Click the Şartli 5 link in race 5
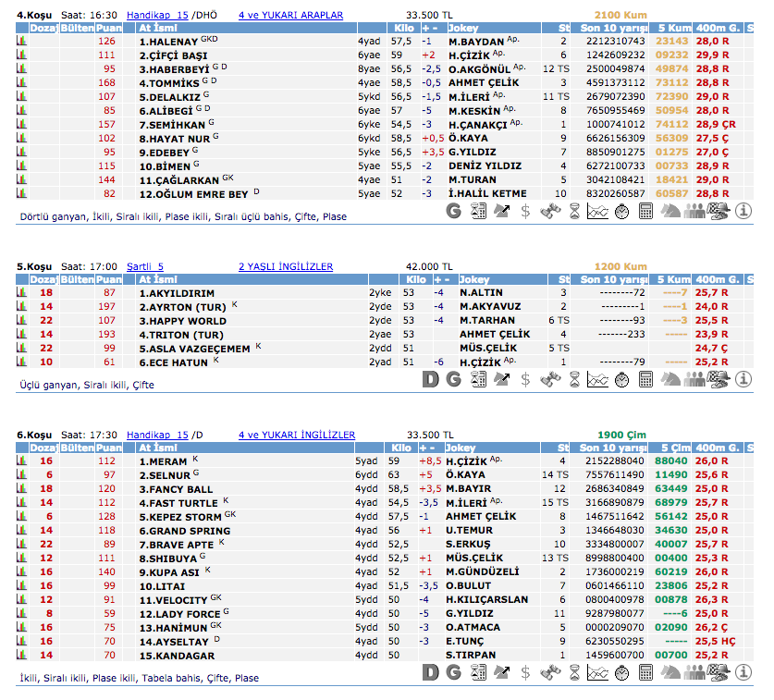Screen dimensions: 774x700 pos(144,267)
